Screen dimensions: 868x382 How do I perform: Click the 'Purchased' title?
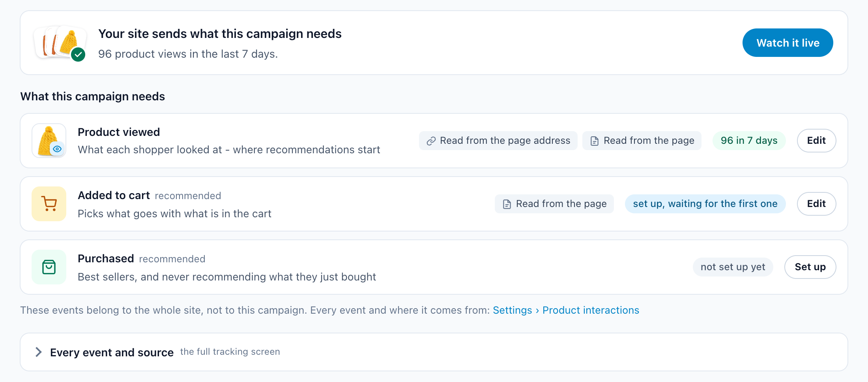[106, 258]
